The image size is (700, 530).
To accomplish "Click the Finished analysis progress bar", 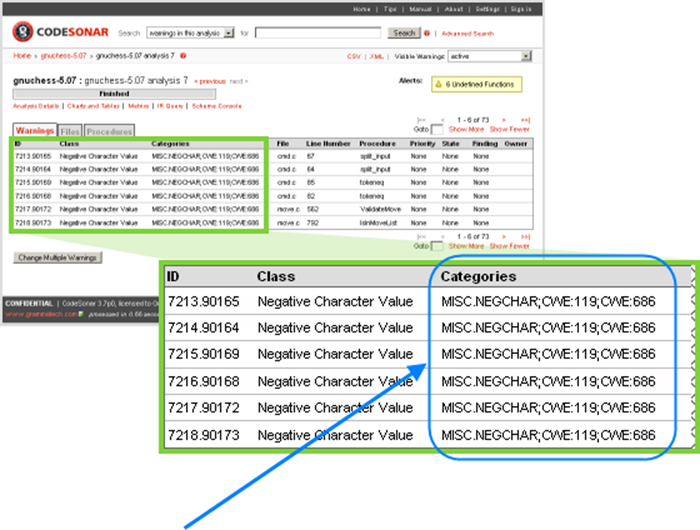I will [x=114, y=94].
